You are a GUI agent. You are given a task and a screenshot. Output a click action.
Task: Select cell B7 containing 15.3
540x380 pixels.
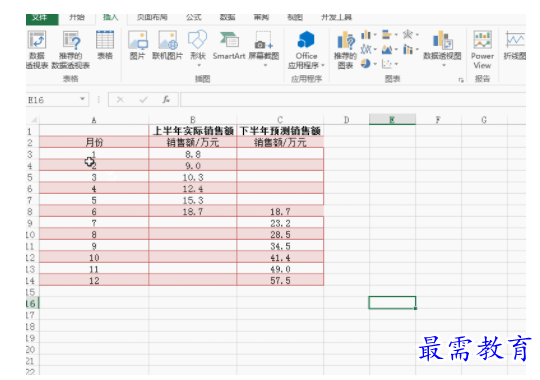(193, 200)
